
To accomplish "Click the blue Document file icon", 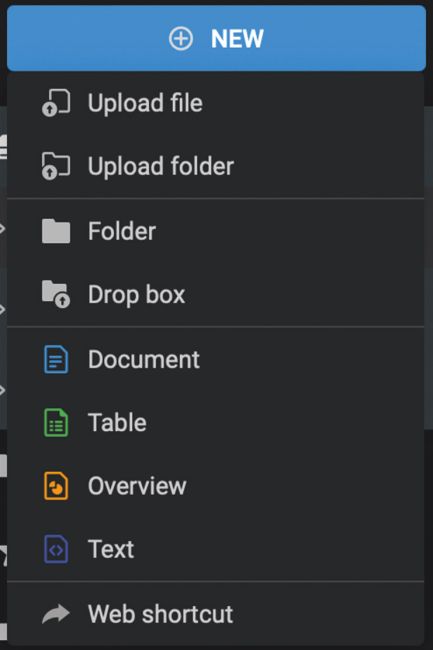I will point(56,359).
